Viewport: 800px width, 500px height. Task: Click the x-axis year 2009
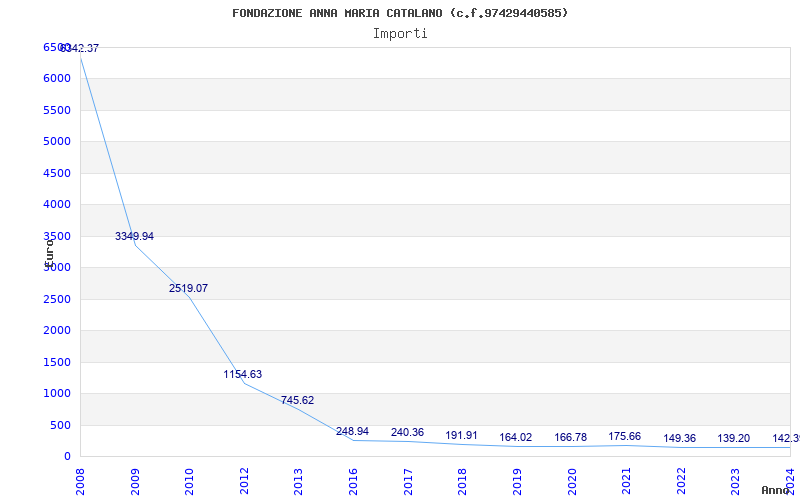point(135,482)
